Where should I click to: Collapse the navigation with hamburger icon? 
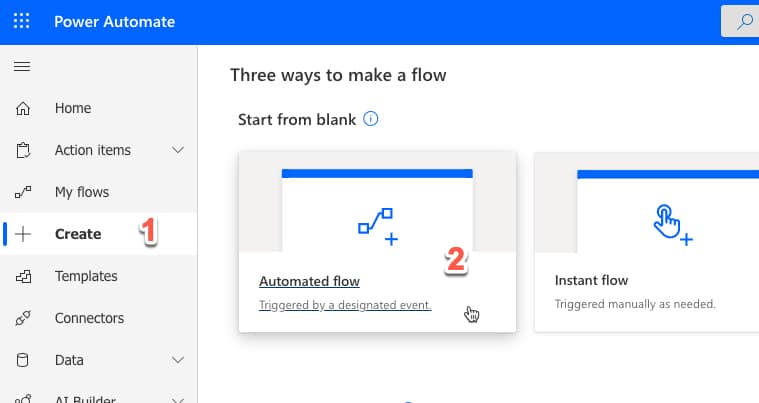(22, 67)
